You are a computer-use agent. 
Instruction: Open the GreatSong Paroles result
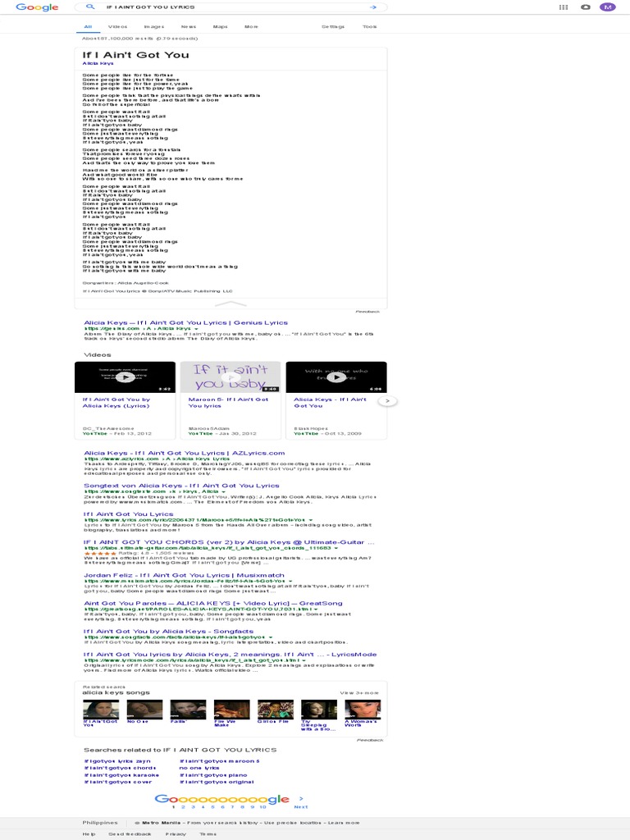pos(213,603)
